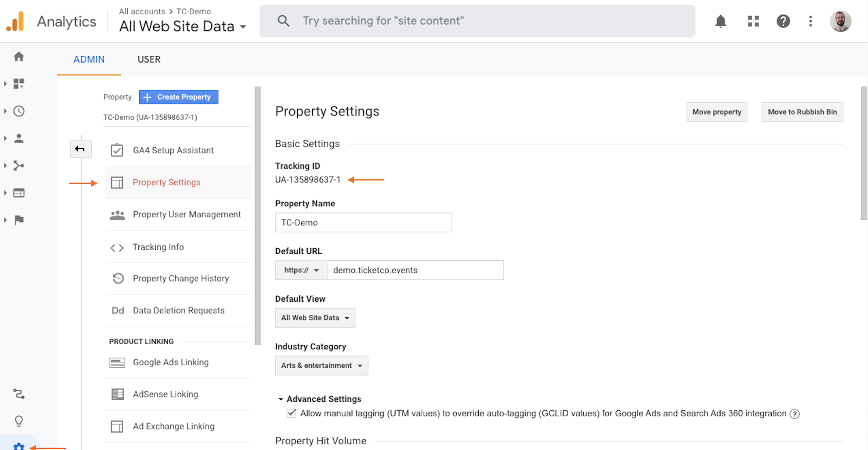868x450 pixels.
Task: Open the Google apps grid icon
Action: pos(753,21)
